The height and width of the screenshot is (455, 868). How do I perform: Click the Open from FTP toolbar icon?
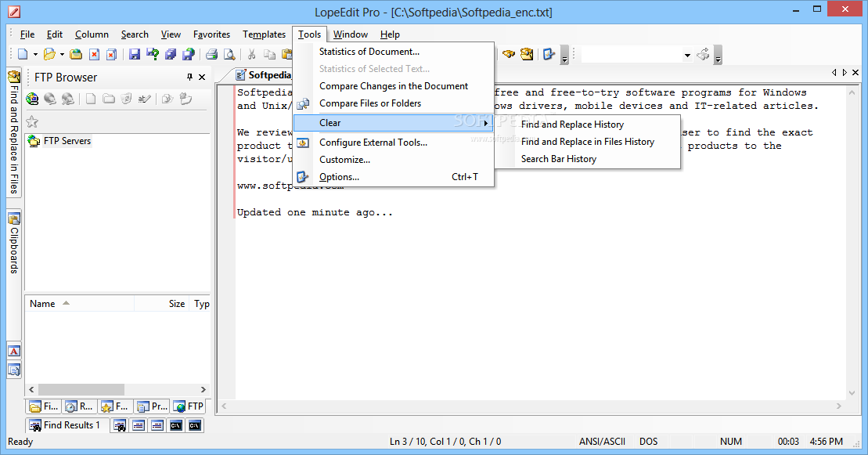click(x=77, y=54)
